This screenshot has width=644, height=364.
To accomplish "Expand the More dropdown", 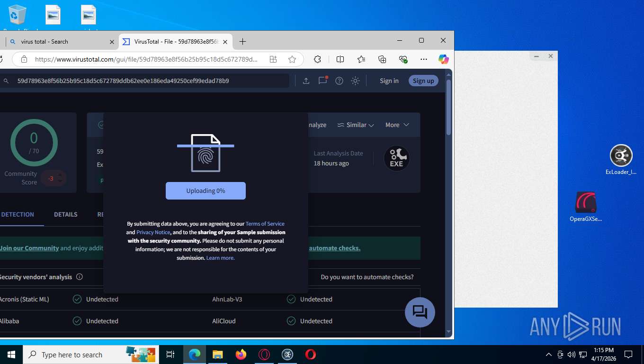I will [x=397, y=125].
